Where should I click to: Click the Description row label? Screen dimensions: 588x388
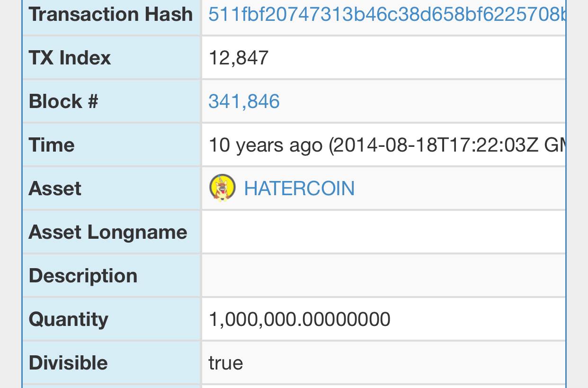pos(83,276)
